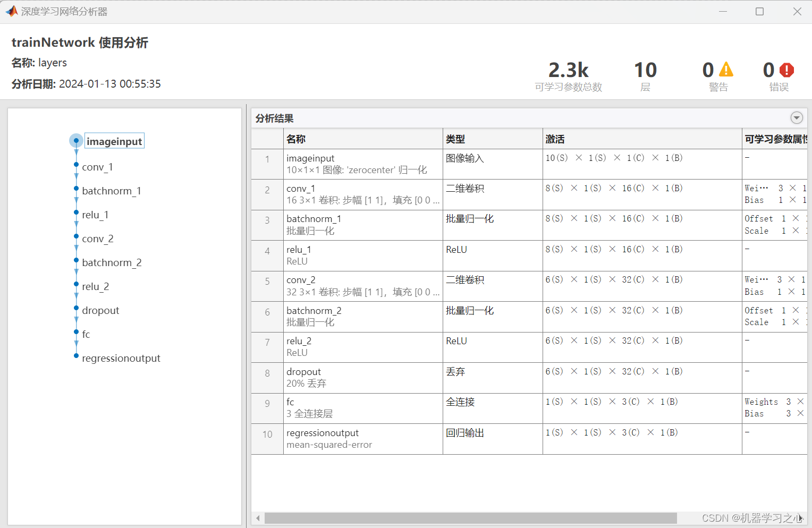Minimize the analyzer window
This screenshot has height=528, width=812.
(x=723, y=11)
